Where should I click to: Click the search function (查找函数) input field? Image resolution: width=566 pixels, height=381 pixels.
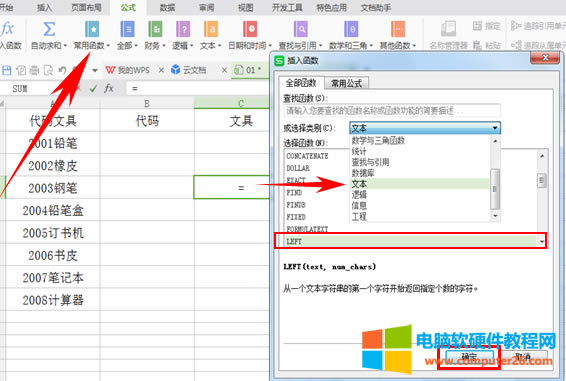click(x=392, y=111)
